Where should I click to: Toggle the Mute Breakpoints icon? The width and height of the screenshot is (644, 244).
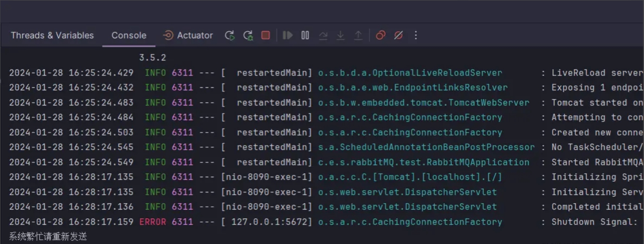click(398, 35)
